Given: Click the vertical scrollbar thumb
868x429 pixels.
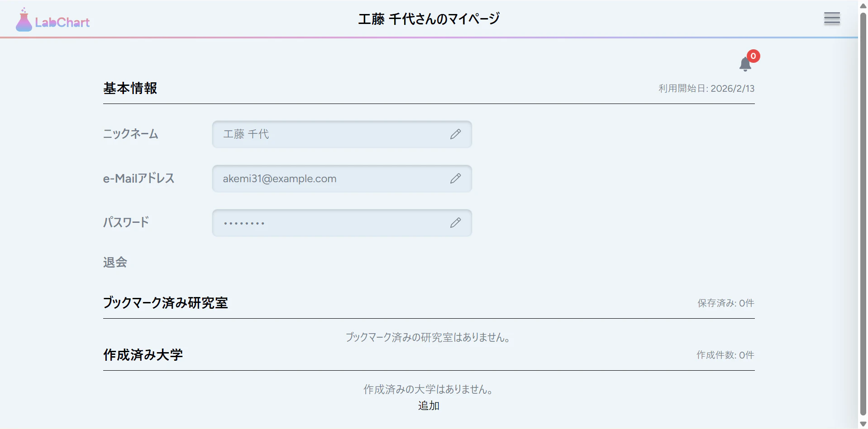Looking at the screenshot, I should tap(863, 213).
